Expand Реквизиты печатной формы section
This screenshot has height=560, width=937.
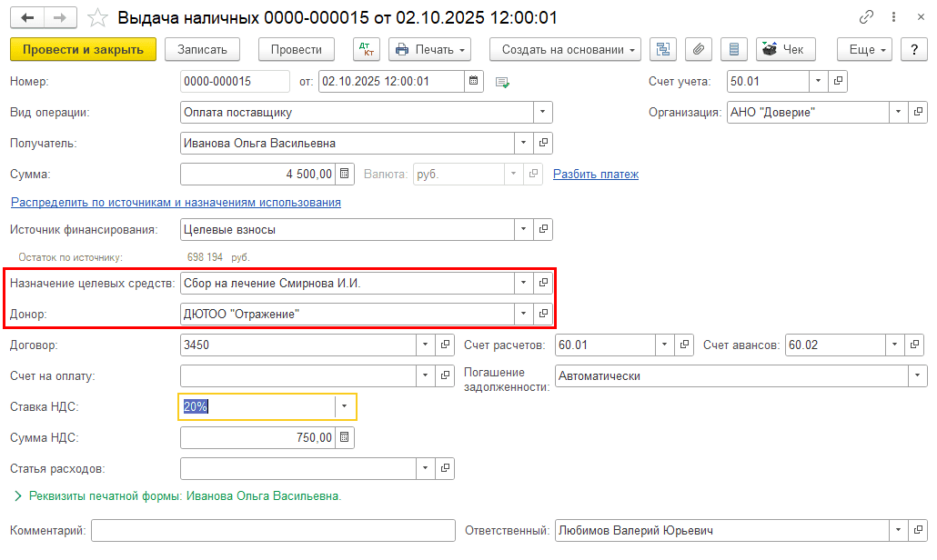18,496
